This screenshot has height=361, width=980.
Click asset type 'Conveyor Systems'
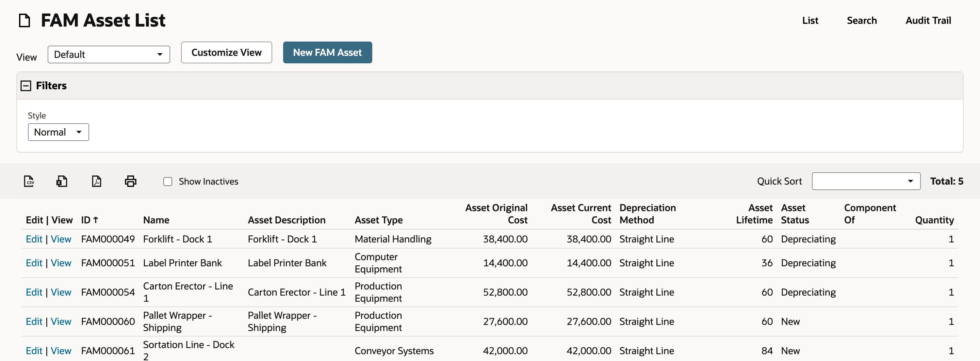394,351
